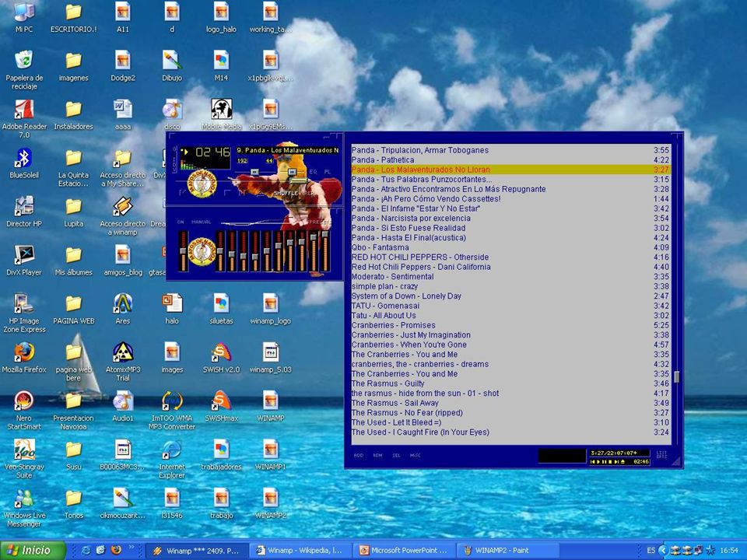The height and width of the screenshot is (560, 747).
Task: Toggle the Winamp playlist window with PL
Action: pyautogui.click(x=328, y=171)
